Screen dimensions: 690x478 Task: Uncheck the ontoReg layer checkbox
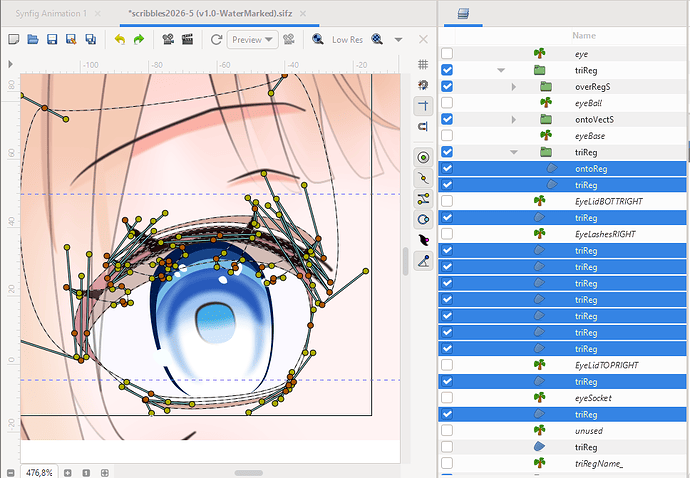(447, 168)
